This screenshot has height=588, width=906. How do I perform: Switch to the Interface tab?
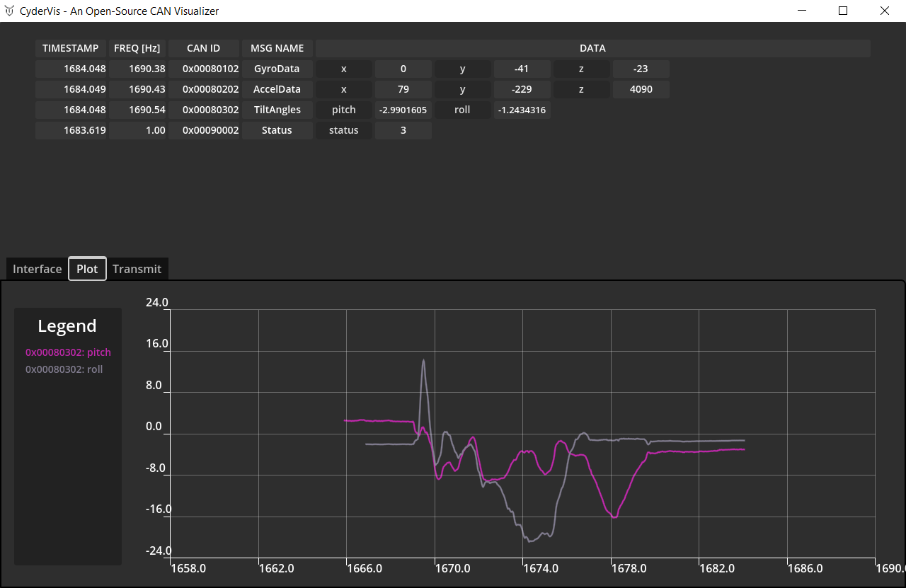(38, 269)
